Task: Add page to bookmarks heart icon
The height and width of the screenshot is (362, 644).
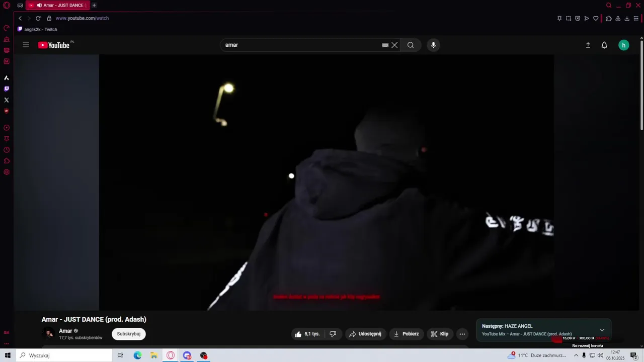Action: (x=596, y=19)
